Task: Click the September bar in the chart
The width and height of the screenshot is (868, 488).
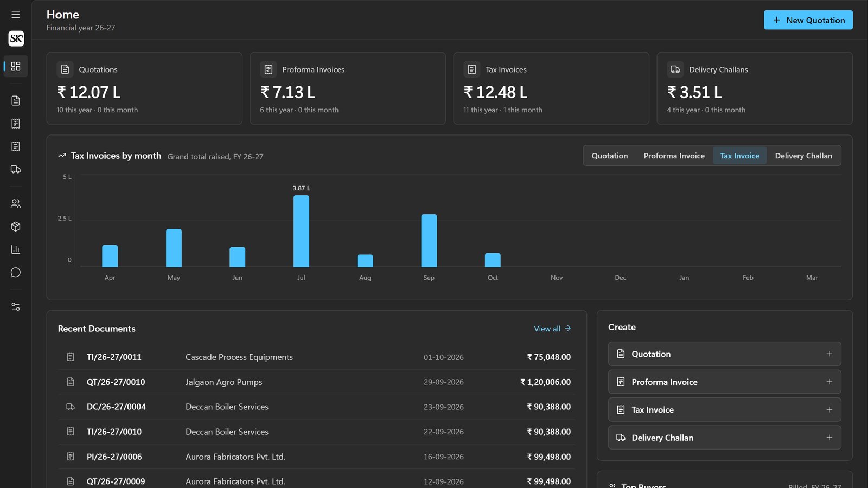Action: 429,241
